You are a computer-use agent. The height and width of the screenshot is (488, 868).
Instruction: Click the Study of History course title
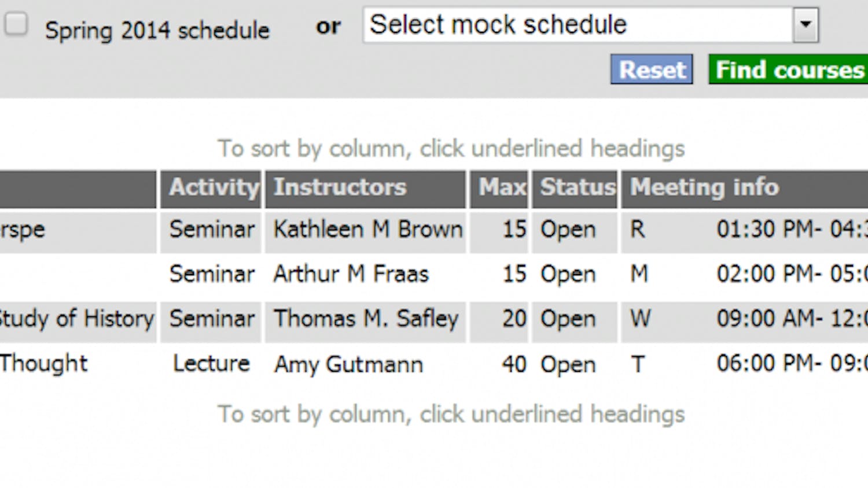pyautogui.click(x=77, y=319)
